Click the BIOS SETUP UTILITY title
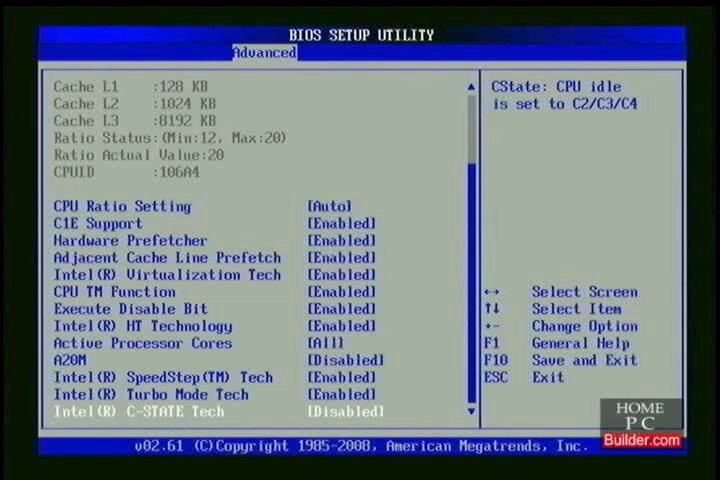The width and height of the screenshot is (720, 480). [361, 35]
